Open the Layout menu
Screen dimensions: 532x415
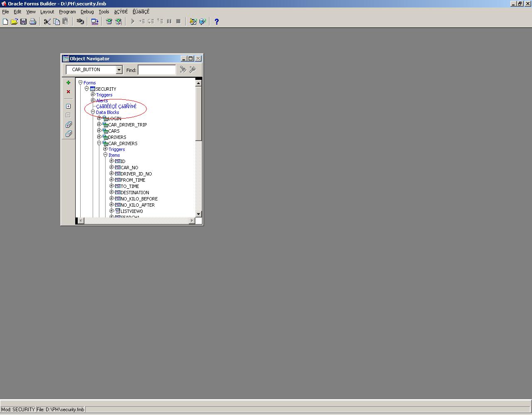(47, 12)
